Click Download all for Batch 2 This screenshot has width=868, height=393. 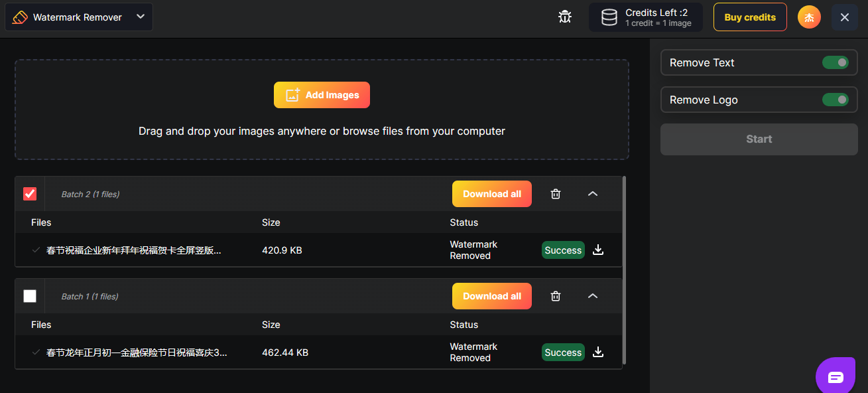point(491,194)
